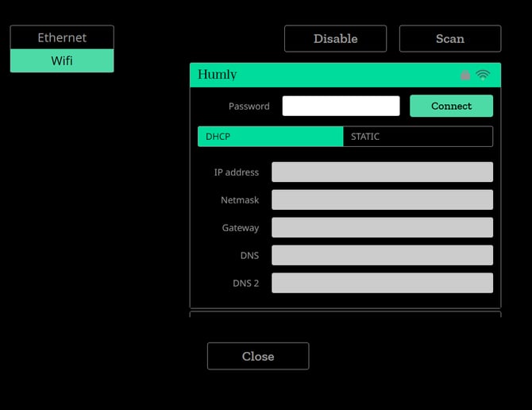Select the Wifi tab
The image size is (532, 410).
point(62,60)
